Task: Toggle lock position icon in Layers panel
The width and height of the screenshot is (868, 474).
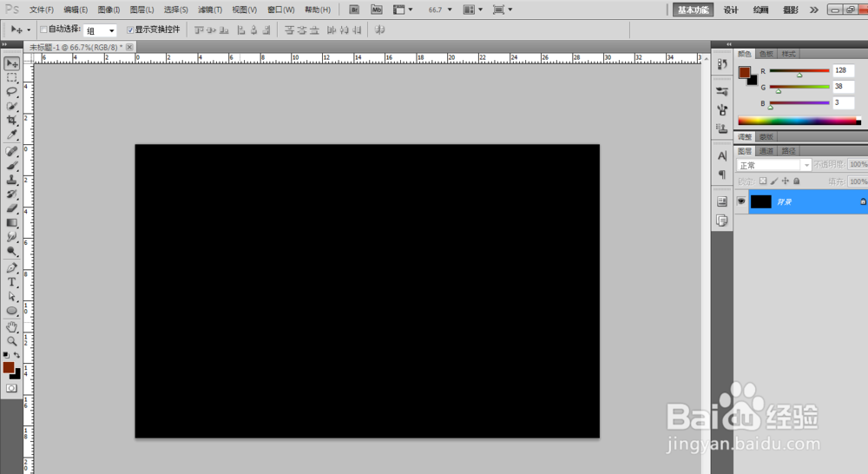Action: point(785,181)
